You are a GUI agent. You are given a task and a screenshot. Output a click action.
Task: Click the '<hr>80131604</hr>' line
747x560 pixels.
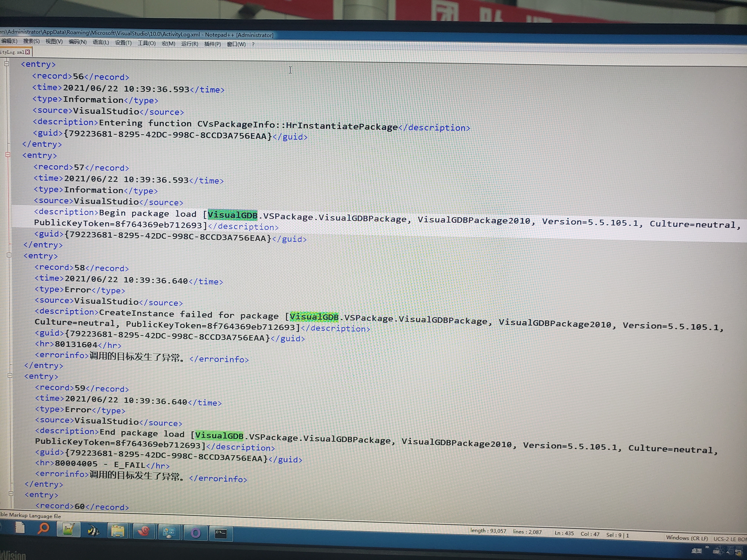[78, 345]
